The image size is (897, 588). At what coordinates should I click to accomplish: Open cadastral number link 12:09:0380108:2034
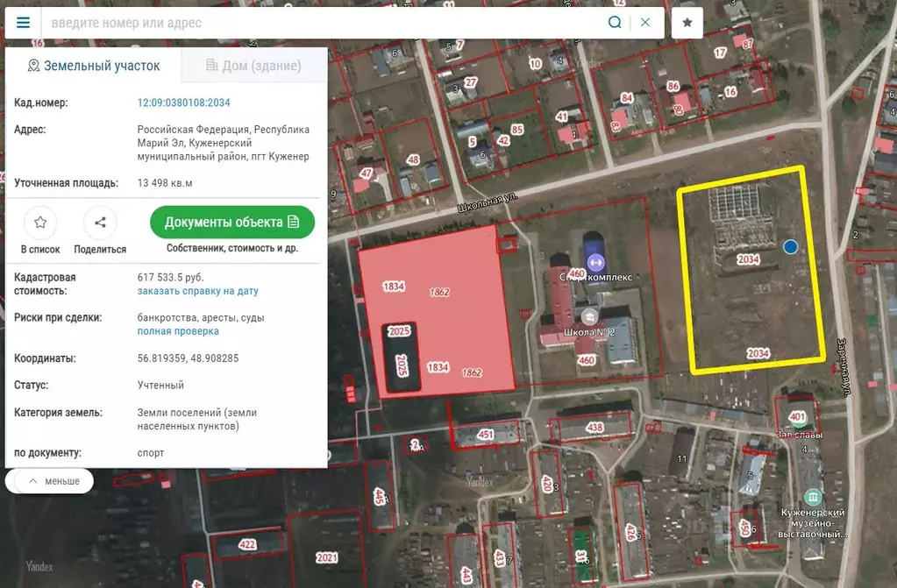coord(182,103)
